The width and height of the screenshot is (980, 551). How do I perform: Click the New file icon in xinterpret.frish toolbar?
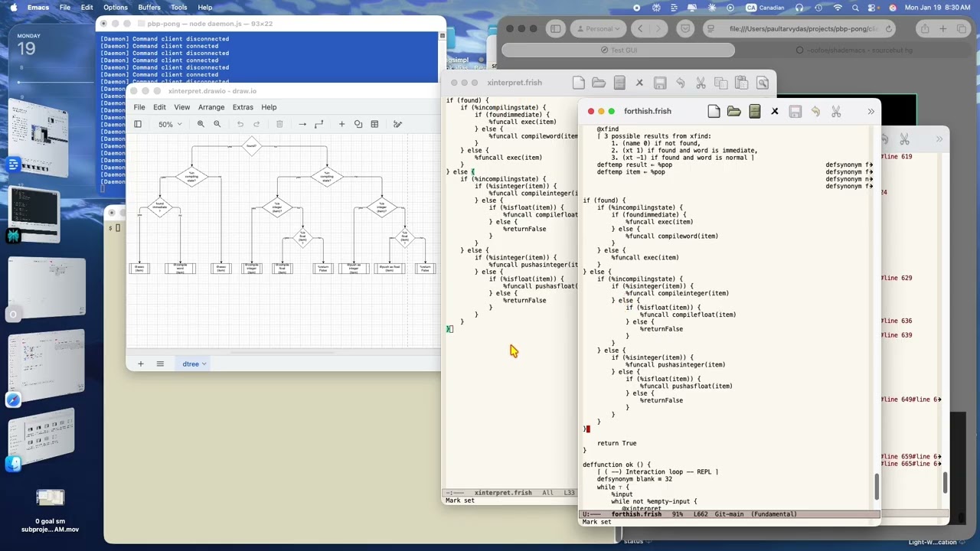pyautogui.click(x=579, y=83)
